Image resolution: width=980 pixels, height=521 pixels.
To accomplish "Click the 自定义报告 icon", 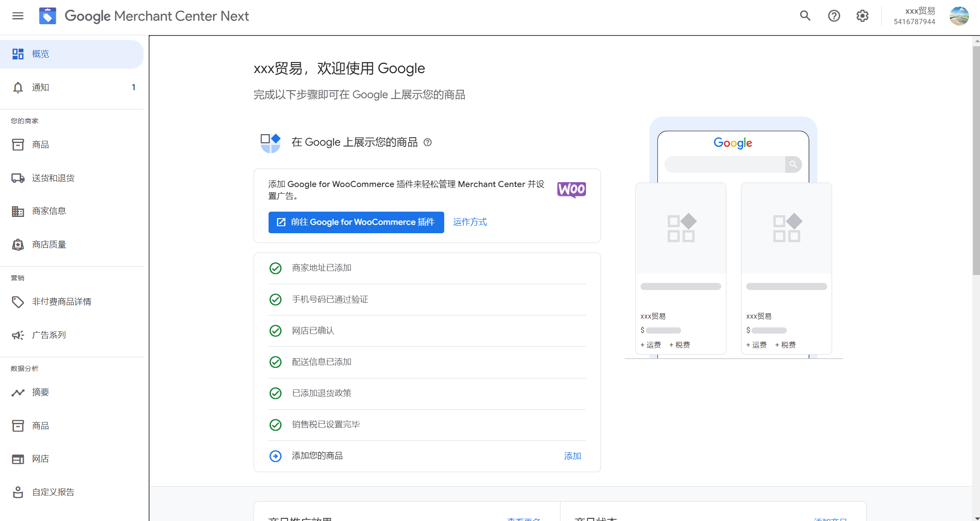I will coord(18,492).
